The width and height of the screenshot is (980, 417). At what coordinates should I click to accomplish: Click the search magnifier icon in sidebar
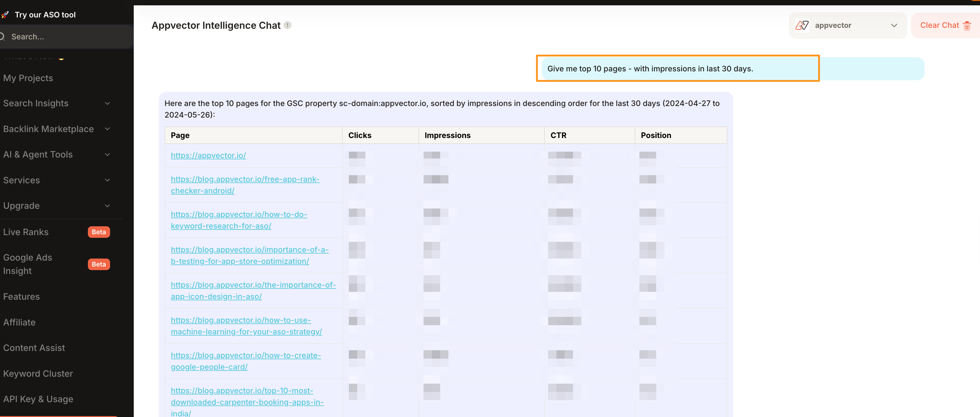pyautogui.click(x=2, y=36)
